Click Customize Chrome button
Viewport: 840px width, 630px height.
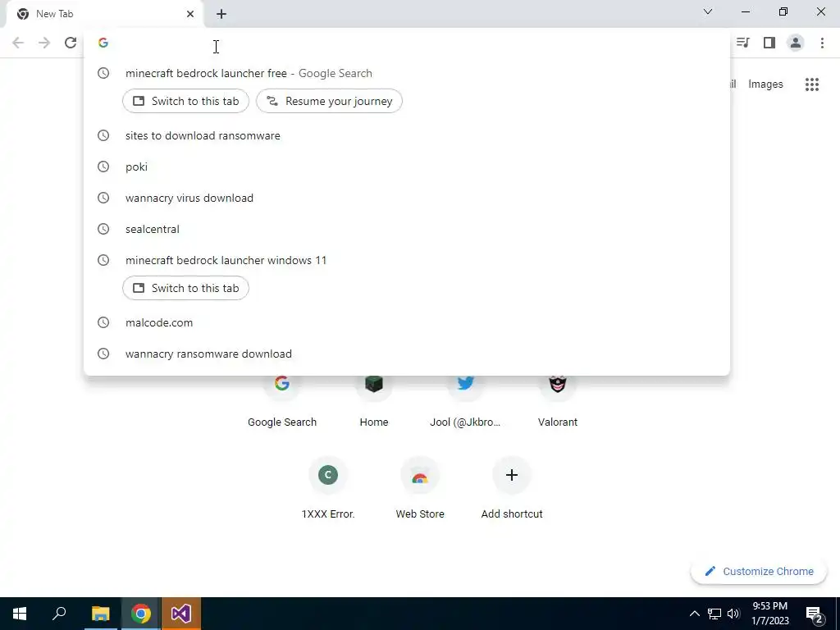758,571
